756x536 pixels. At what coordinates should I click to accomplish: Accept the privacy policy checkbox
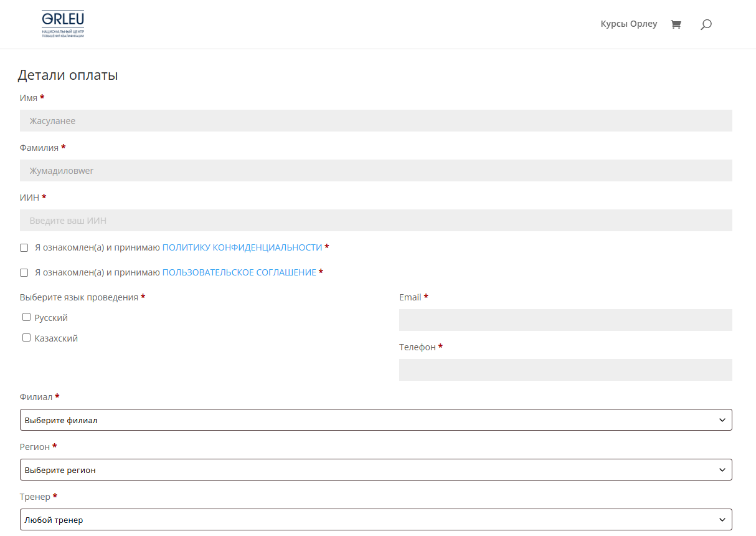(x=24, y=247)
